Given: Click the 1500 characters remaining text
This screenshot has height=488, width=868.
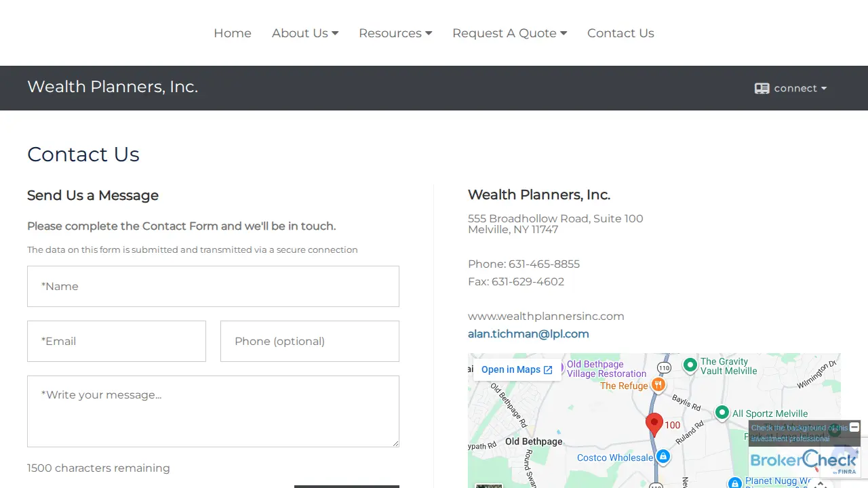Looking at the screenshot, I should point(98,468).
